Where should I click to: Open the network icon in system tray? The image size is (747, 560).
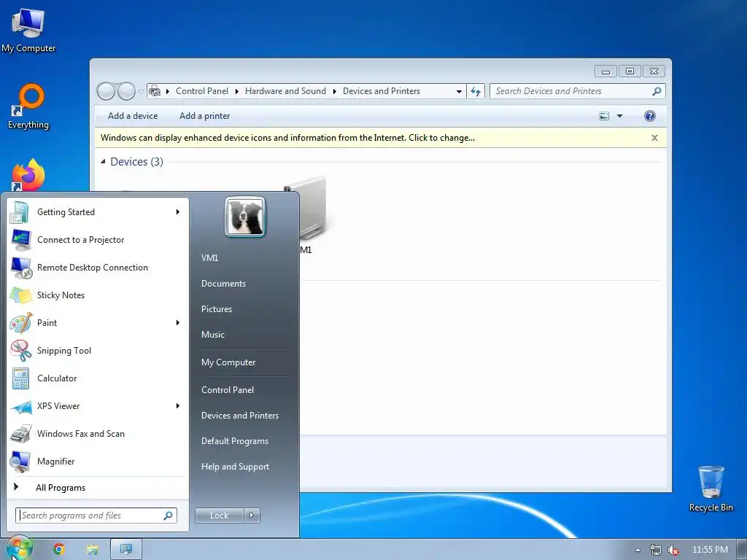point(656,550)
